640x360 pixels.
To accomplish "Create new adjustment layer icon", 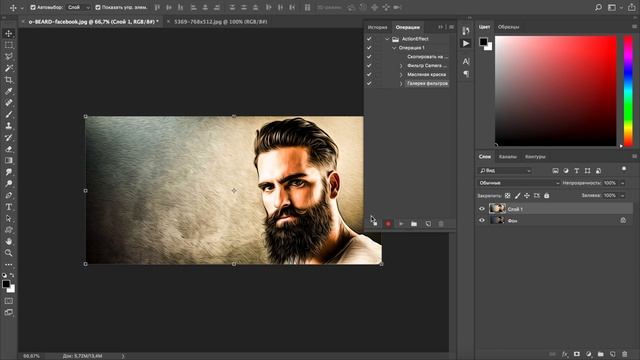I will click(589, 354).
